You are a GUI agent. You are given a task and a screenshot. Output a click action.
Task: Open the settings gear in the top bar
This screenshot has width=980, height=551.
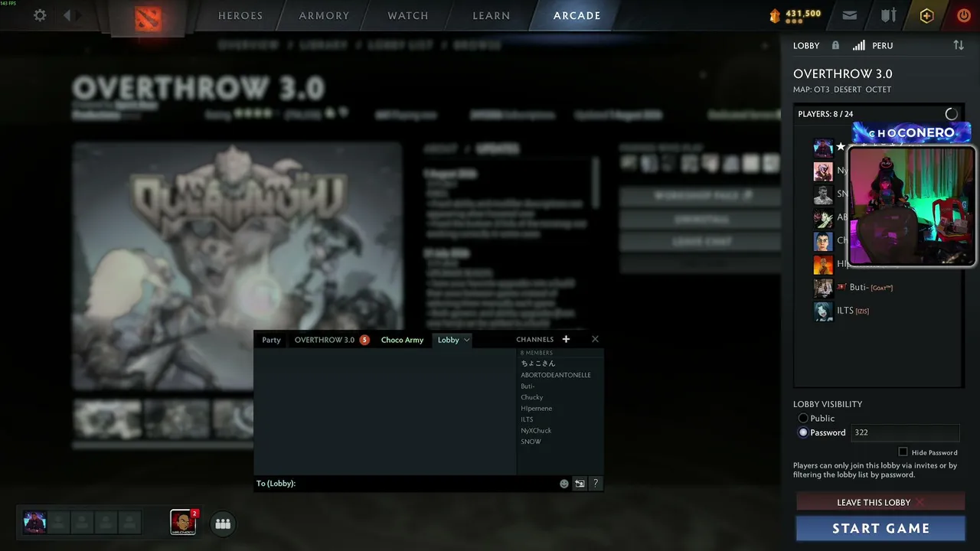40,15
